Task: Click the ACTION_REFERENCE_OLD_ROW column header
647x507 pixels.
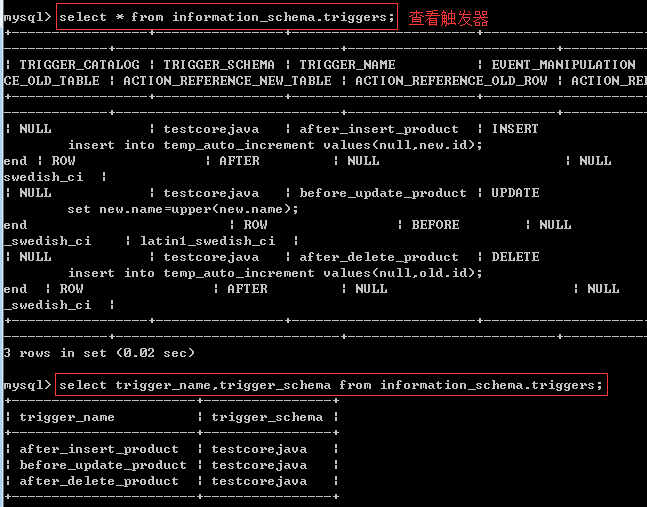Action: point(451,81)
